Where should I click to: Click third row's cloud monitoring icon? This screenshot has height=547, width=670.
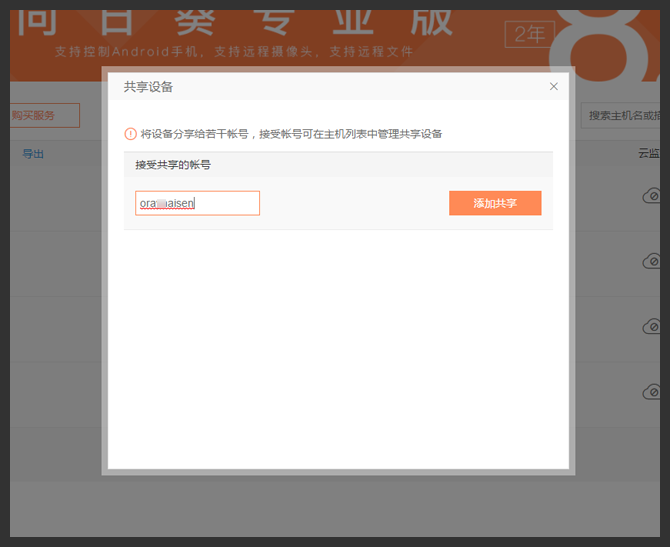click(651, 326)
